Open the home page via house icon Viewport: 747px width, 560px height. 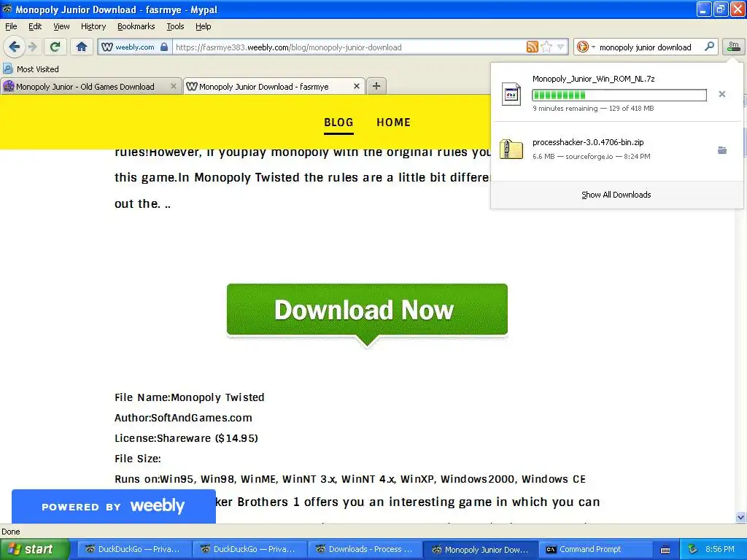click(x=82, y=47)
